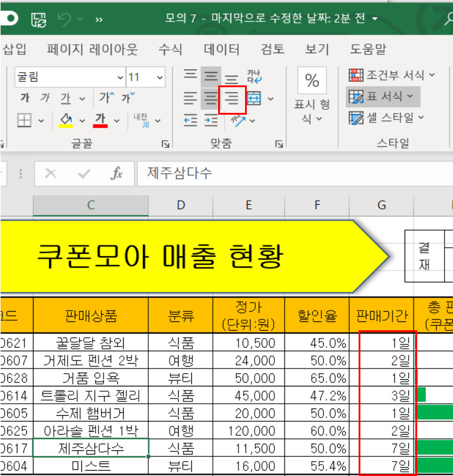Open the 셀 스타일 menu

click(387, 118)
